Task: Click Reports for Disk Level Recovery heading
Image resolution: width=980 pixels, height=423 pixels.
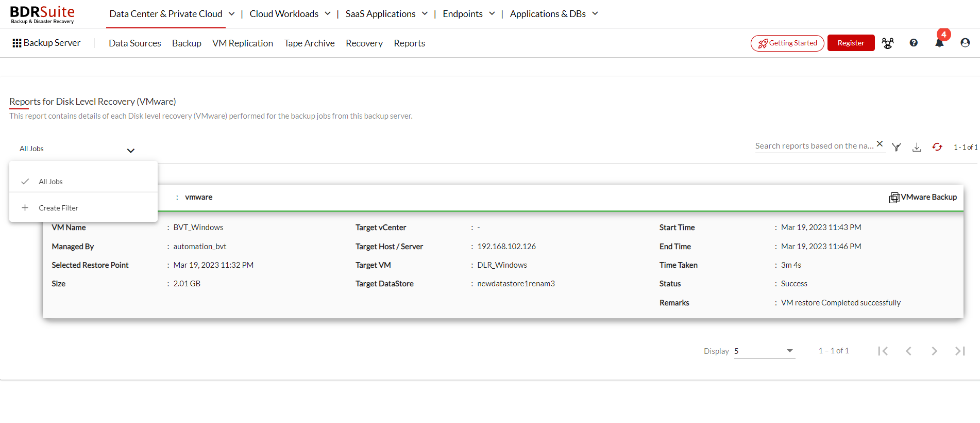Action: tap(93, 102)
